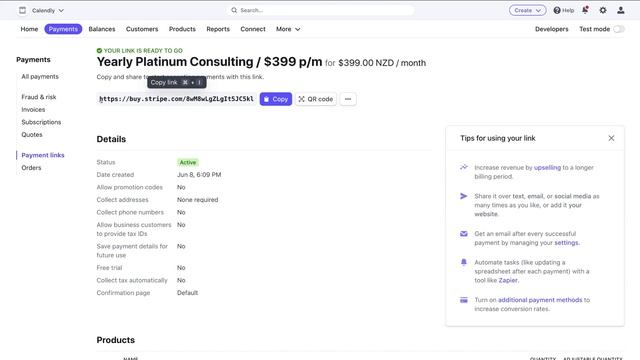Expand the More navigation dropdown
The height and width of the screenshot is (360, 640).
[x=288, y=29]
